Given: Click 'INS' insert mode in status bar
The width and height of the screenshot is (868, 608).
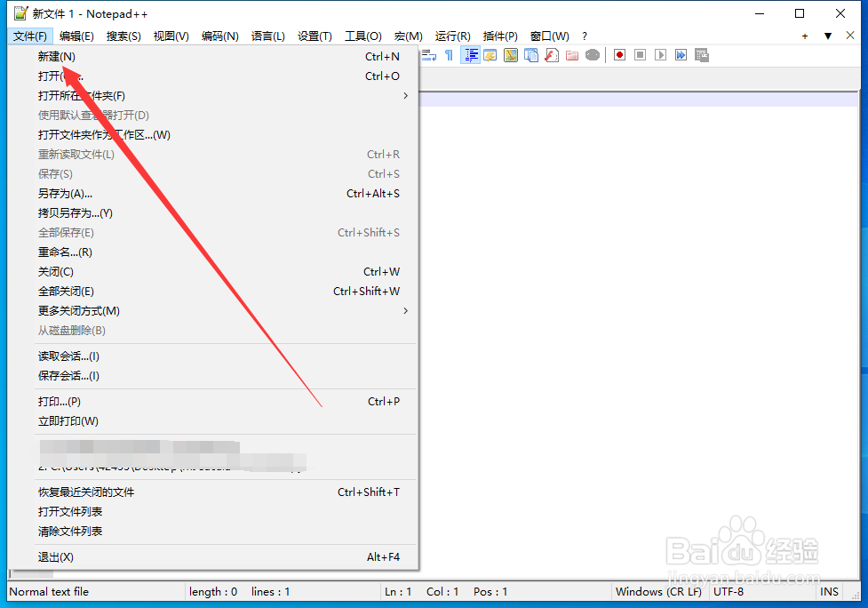Looking at the screenshot, I should point(829,591).
